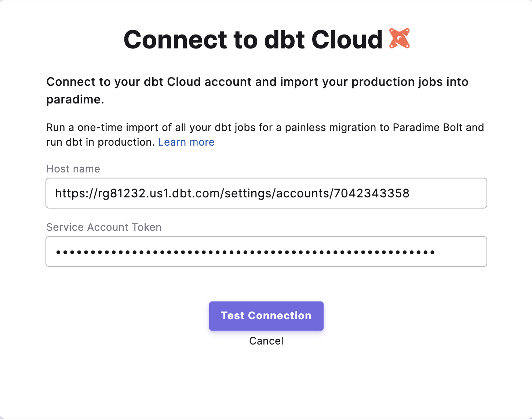The width and height of the screenshot is (532, 419).
Task: Click the orange dbt logo icon
Action: tap(399, 39)
